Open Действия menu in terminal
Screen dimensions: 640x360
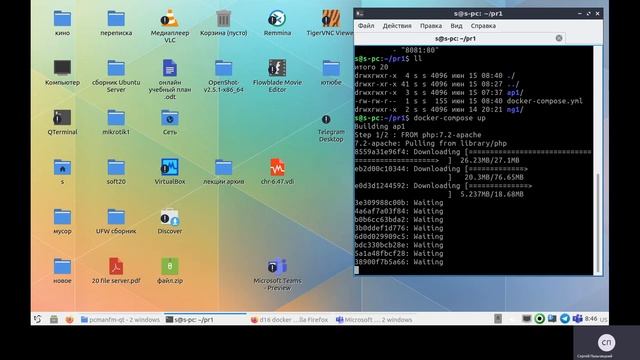pos(397,26)
